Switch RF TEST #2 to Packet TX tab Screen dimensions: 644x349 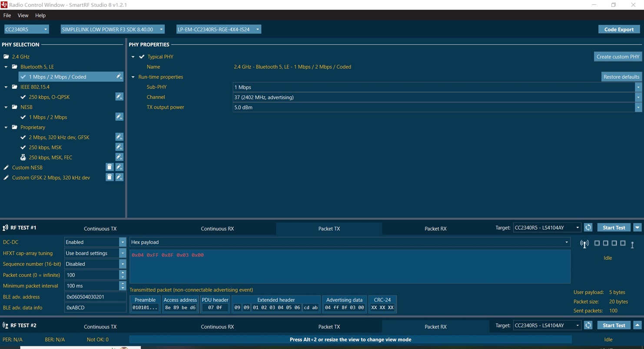click(329, 326)
